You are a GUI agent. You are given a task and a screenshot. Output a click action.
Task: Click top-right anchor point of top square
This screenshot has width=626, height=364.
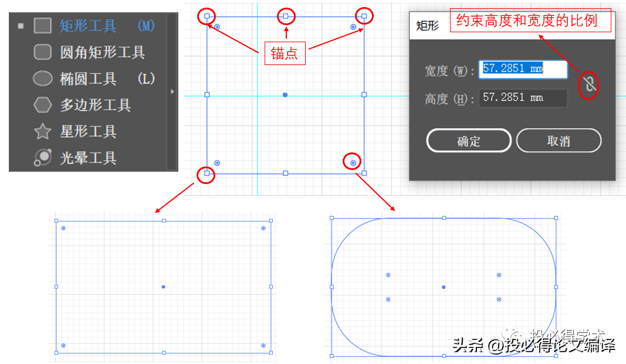pyautogui.click(x=364, y=16)
